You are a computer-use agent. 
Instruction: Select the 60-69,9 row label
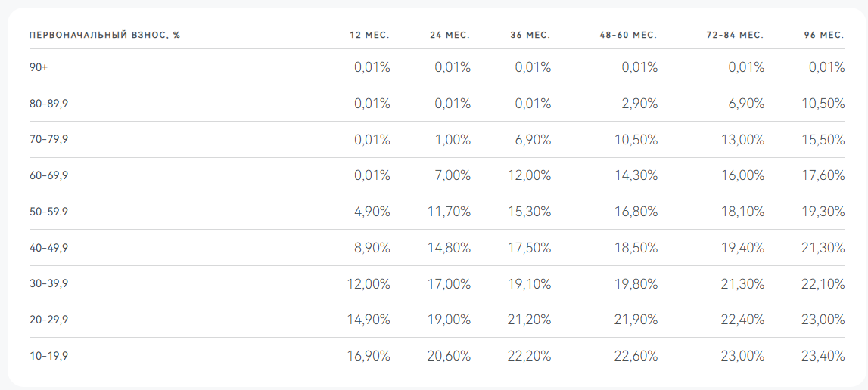(48, 175)
